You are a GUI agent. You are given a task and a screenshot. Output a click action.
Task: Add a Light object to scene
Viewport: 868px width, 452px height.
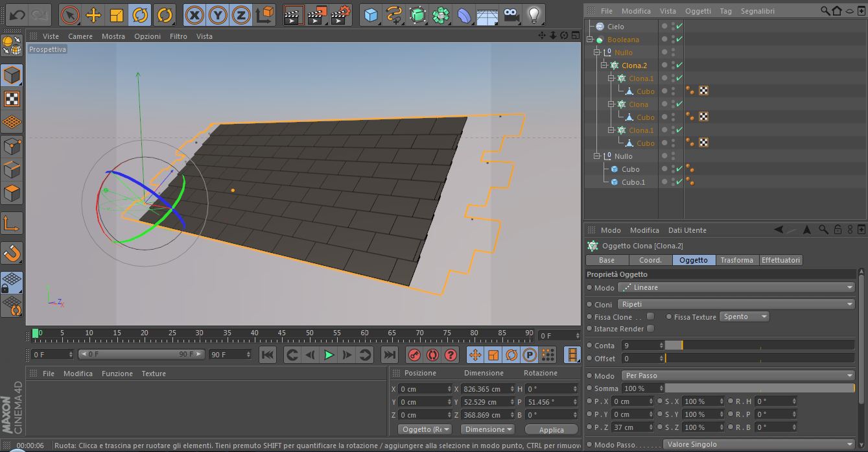tap(534, 15)
